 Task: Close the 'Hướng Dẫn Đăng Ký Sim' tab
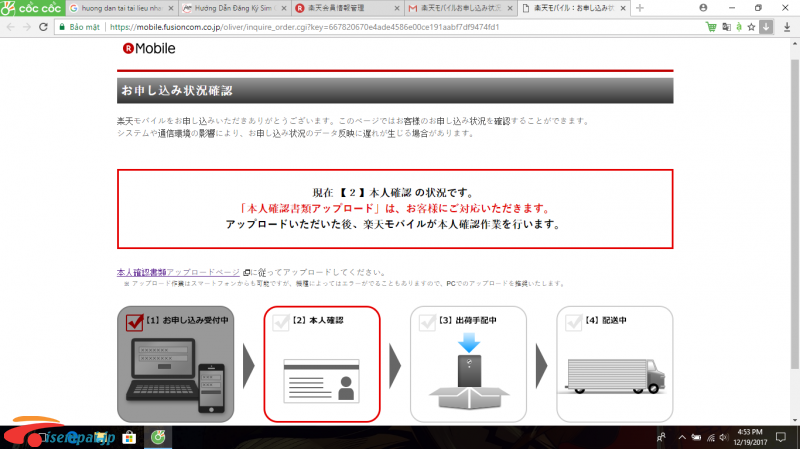(284, 8)
